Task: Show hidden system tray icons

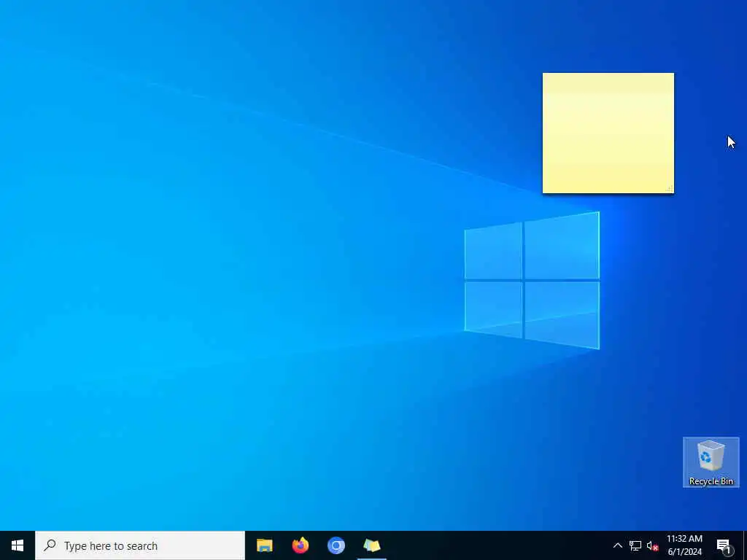Action: pyautogui.click(x=617, y=545)
